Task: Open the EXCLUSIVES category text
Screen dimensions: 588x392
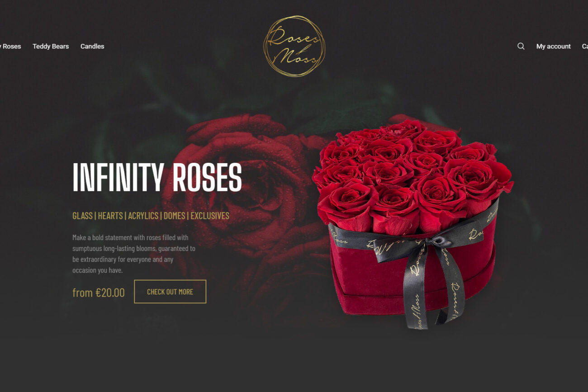Action: click(210, 216)
